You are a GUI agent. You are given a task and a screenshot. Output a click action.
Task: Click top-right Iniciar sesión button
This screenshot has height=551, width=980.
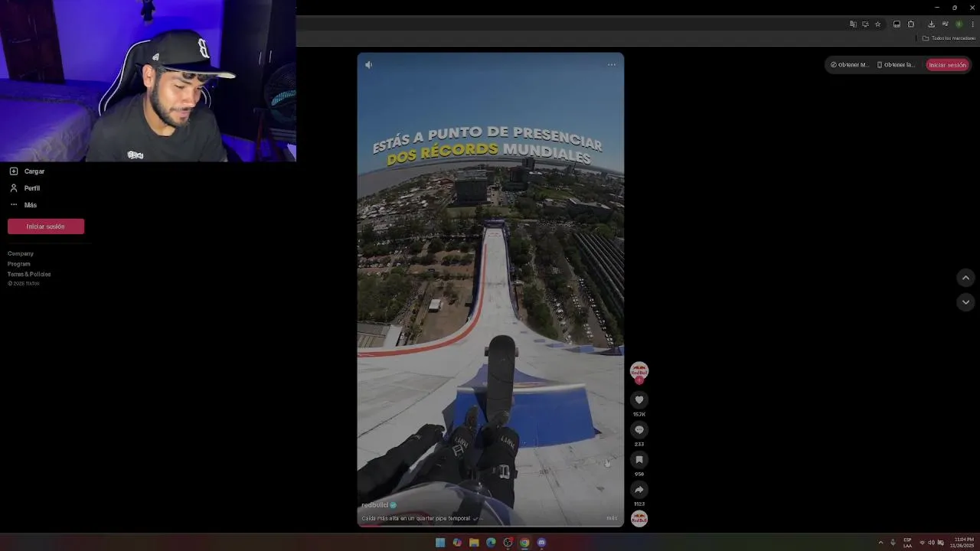pyautogui.click(x=948, y=65)
